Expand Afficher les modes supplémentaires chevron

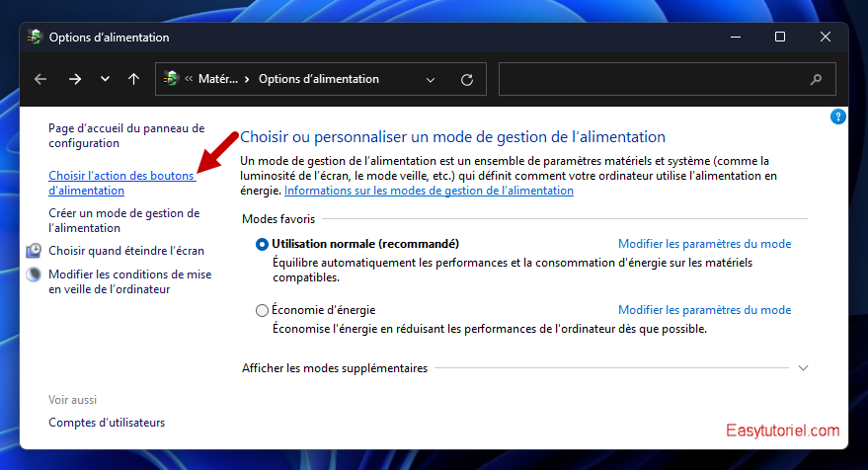(x=803, y=368)
